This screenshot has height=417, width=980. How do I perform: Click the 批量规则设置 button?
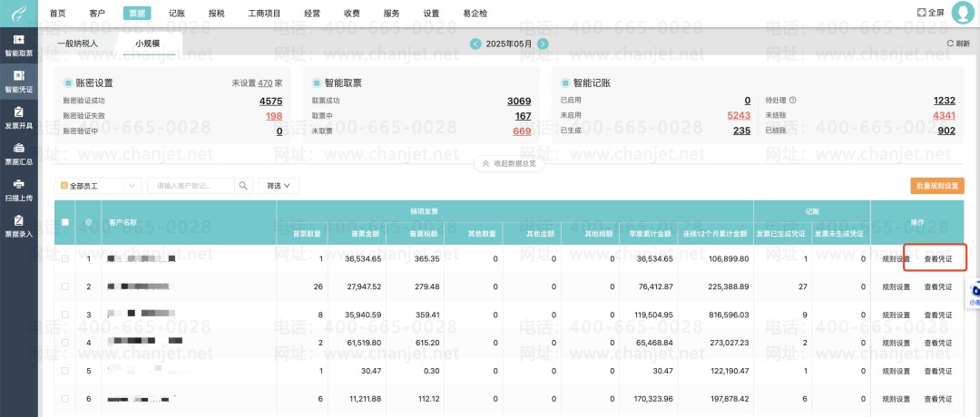tap(936, 186)
